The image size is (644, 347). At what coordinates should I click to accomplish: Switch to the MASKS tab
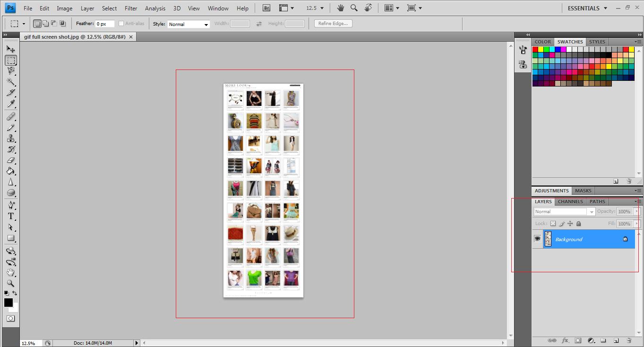pyautogui.click(x=583, y=191)
